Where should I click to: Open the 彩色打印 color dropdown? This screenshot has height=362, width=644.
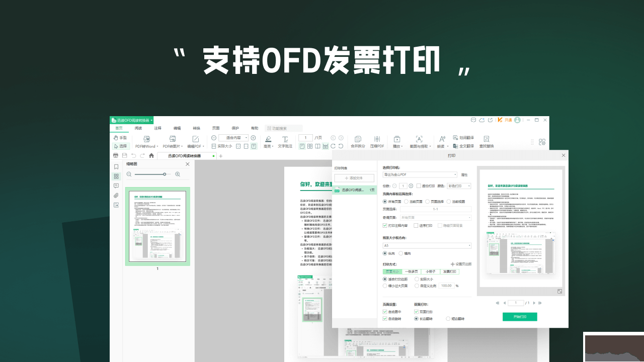tap(459, 186)
